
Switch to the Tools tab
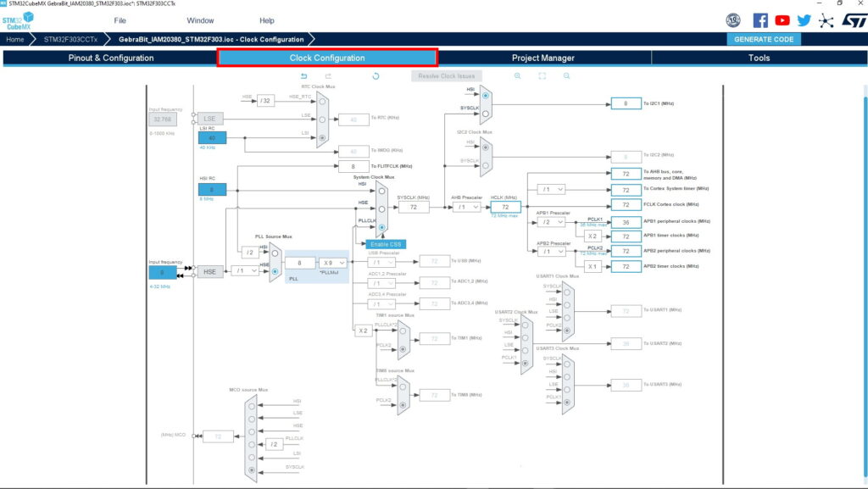pos(759,58)
